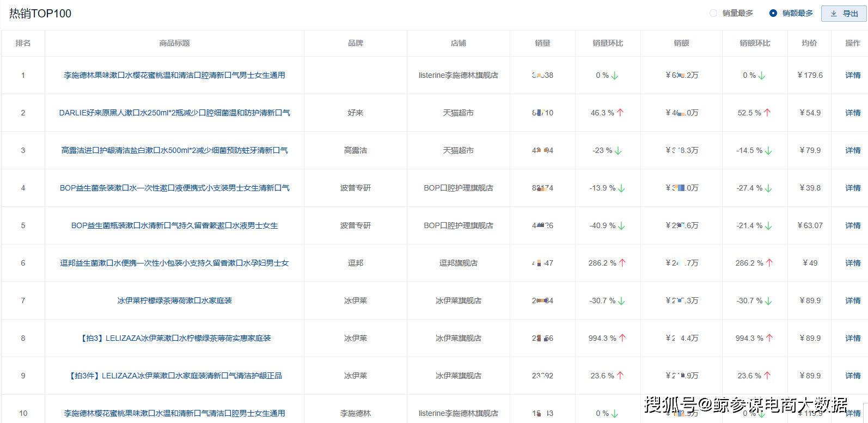The image size is (868, 423).
Task: Open 详情 for rank 9 row
Action: click(x=853, y=376)
